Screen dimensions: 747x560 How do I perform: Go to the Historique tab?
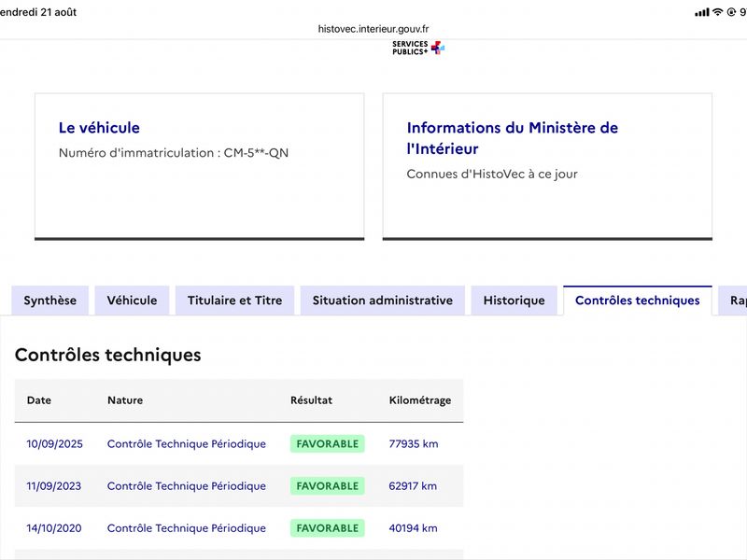tap(514, 301)
